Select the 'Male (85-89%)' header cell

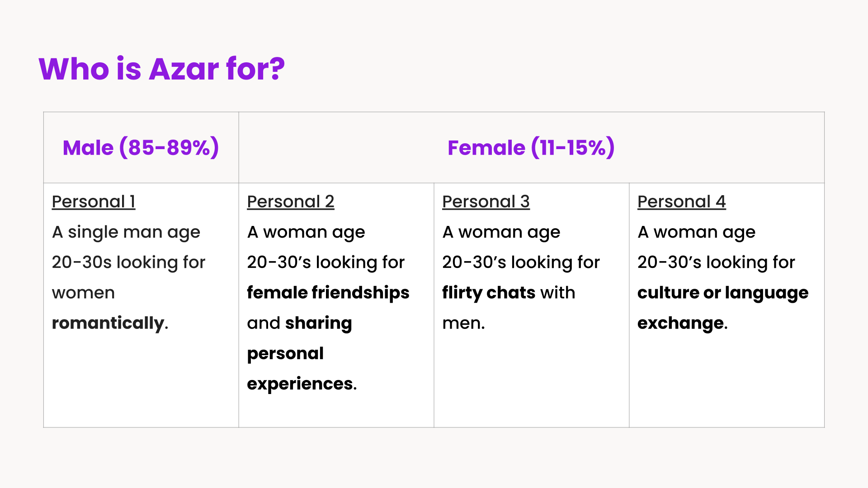(x=141, y=147)
